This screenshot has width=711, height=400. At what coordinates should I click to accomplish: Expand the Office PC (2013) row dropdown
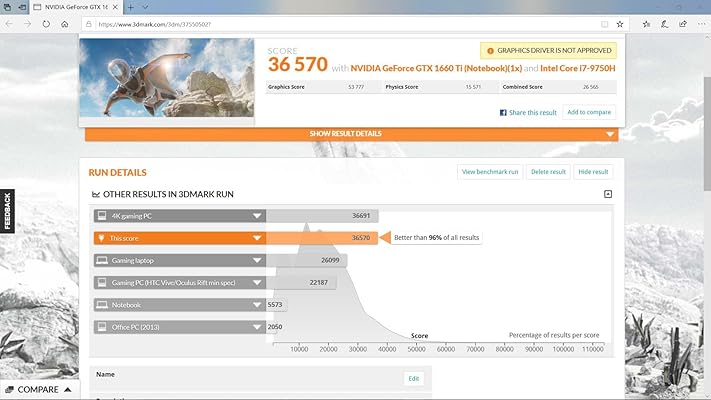[257, 327]
